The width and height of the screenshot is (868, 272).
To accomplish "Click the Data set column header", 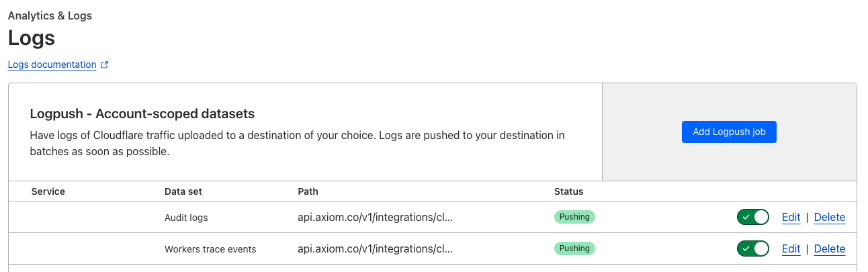I will tap(183, 191).
